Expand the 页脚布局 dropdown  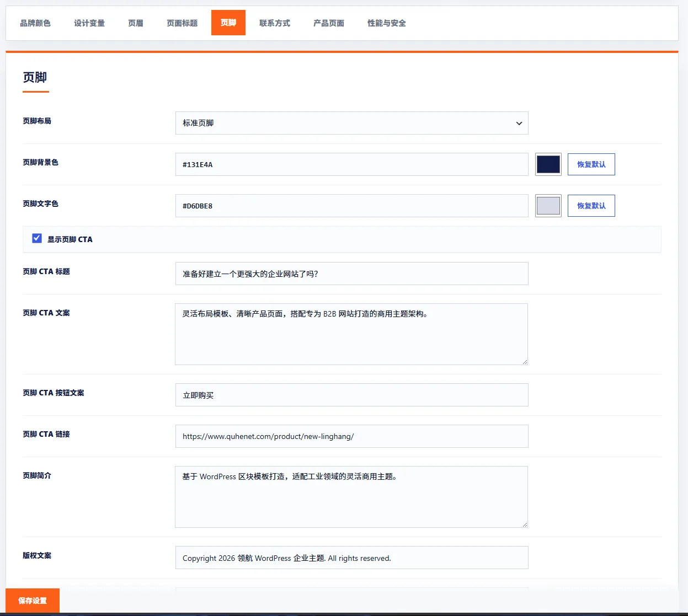pos(352,123)
